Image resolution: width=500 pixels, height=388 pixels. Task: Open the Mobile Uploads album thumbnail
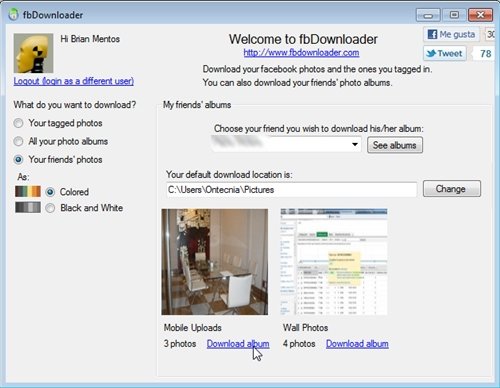(215, 262)
